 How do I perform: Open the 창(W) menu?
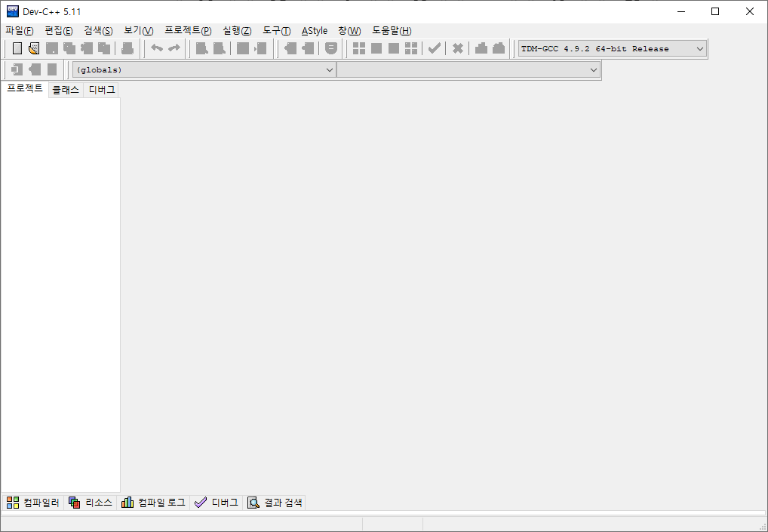coord(350,31)
